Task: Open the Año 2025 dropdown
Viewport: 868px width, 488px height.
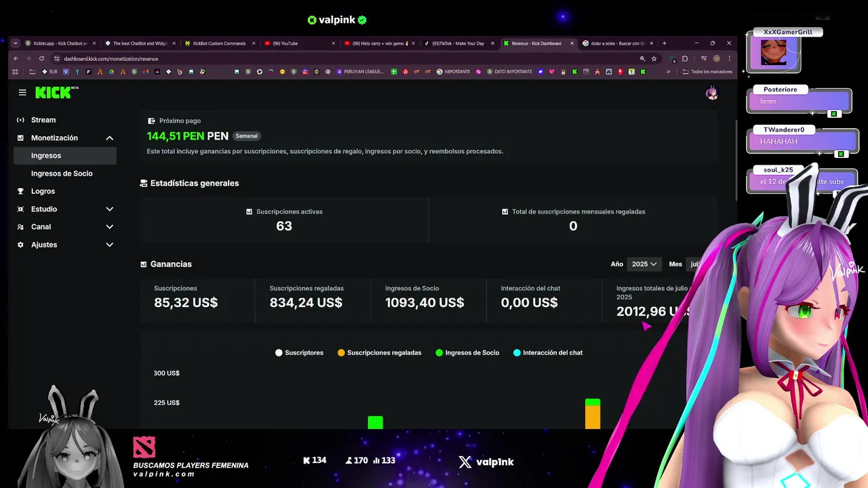Action: [x=644, y=264]
